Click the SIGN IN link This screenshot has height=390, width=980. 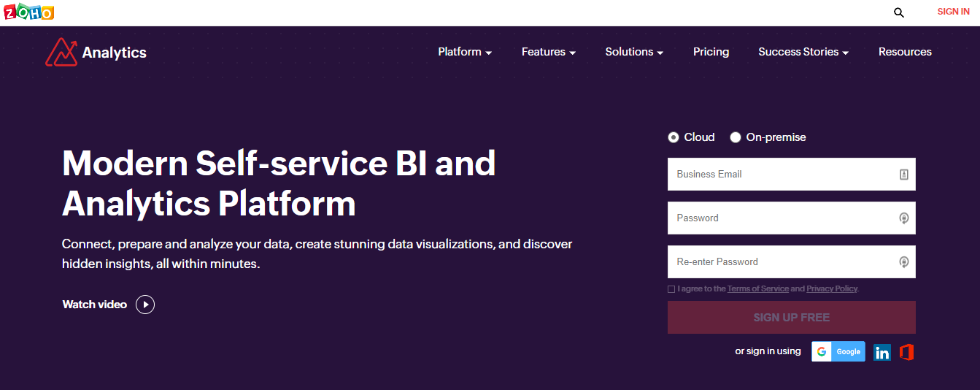point(953,12)
